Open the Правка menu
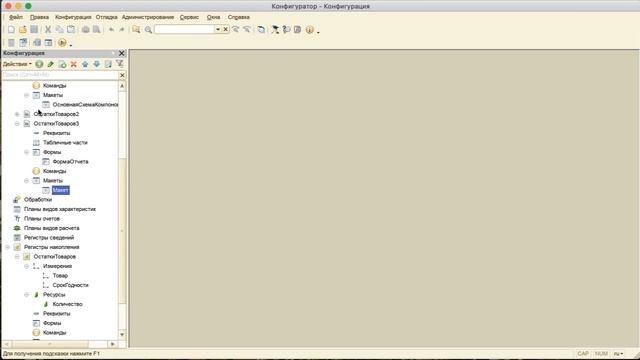640x360 pixels. 39,17
